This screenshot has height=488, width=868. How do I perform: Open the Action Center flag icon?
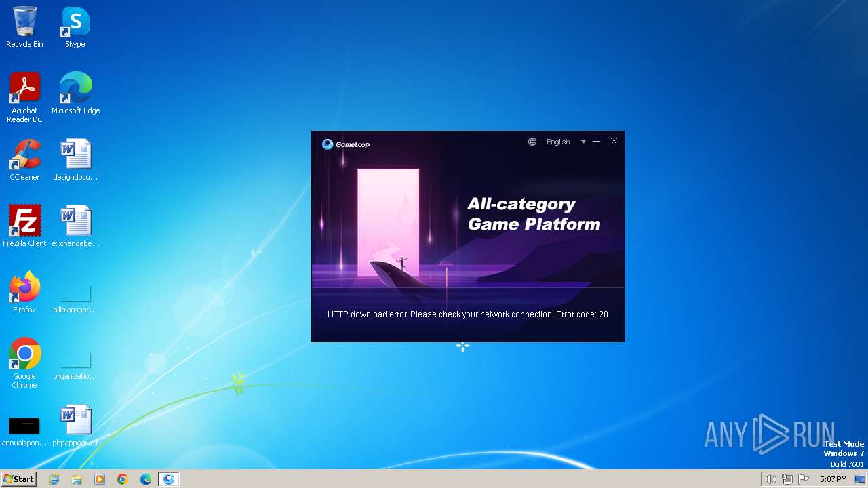click(x=804, y=479)
